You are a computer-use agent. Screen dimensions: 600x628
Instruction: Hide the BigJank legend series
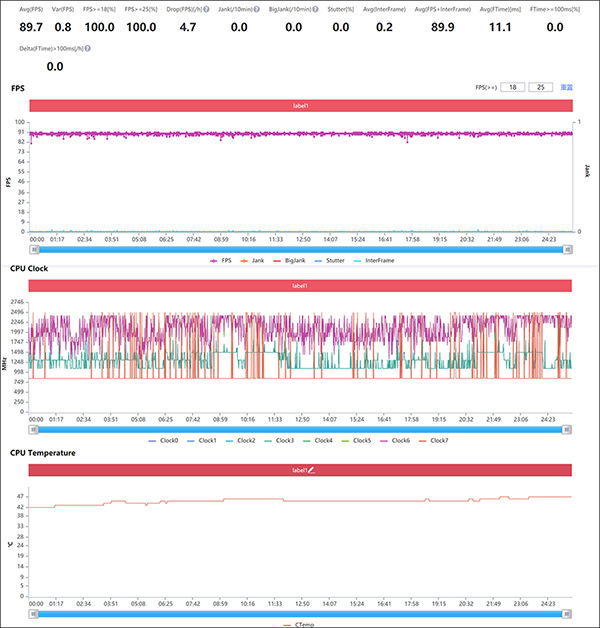tap(292, 260)
